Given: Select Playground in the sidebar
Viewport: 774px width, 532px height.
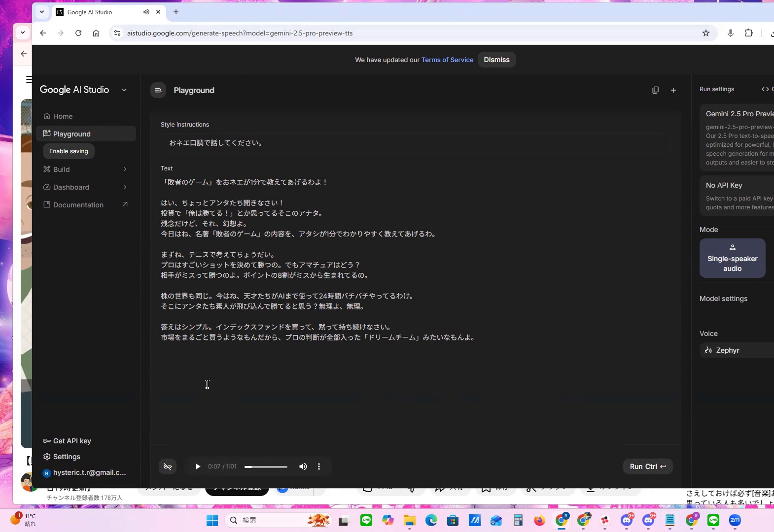Looking at the screenshot, I should click(86, 134).
